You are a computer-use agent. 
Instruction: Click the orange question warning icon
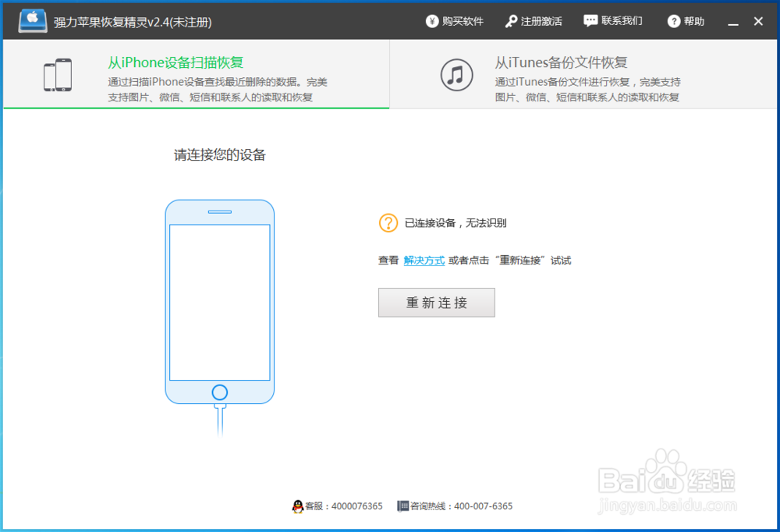388,222
